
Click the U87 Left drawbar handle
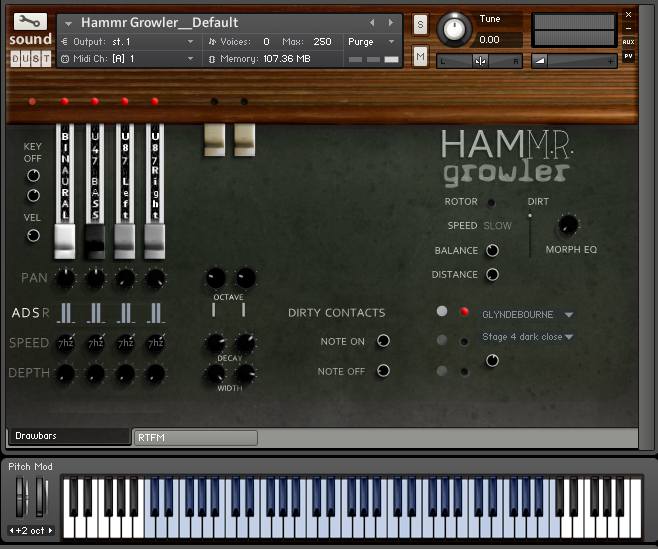point(125,241)
